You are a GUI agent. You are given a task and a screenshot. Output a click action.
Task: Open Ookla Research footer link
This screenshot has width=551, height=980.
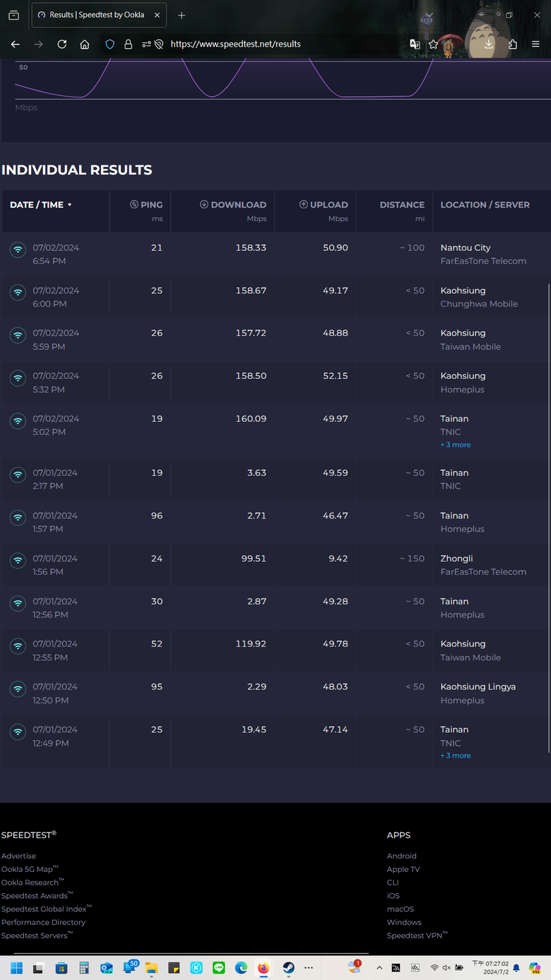click(32, 882)
